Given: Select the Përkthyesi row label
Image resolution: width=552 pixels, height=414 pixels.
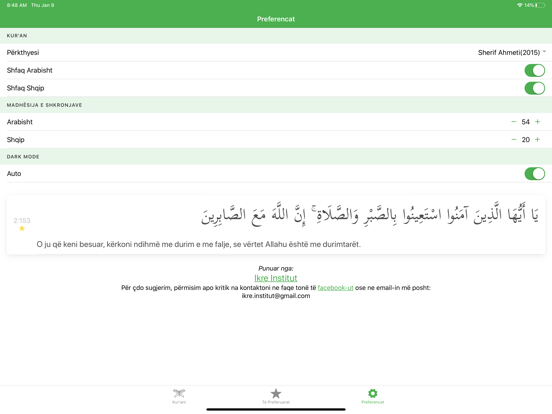Looking at the screenshot, I should tap(23, 52).
